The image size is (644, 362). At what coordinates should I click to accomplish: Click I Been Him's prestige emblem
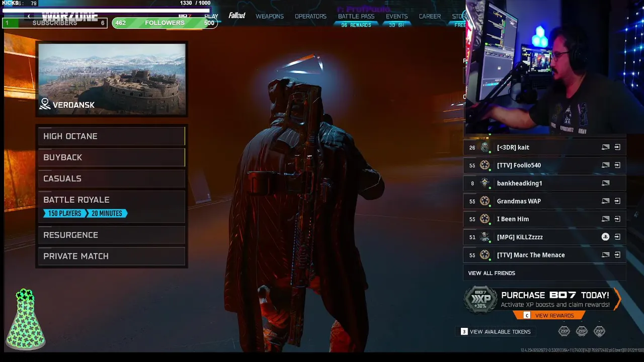click(x=485, y=219)
